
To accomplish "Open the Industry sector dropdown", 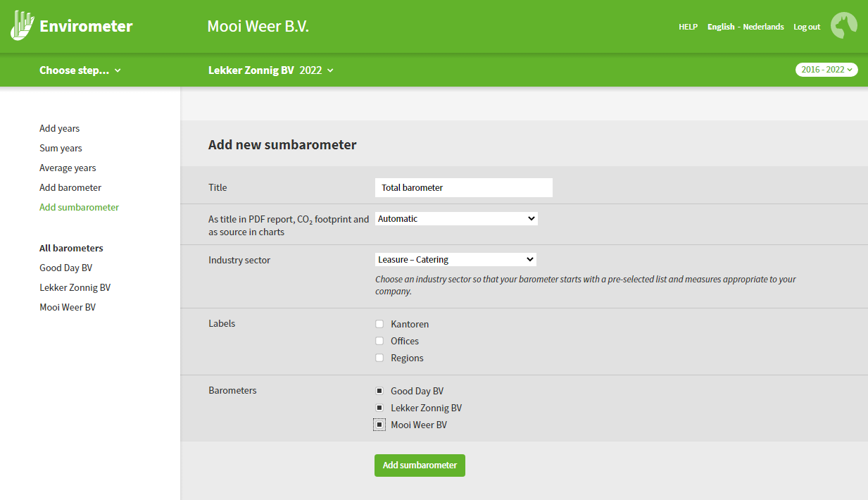I will pos(455,260).
